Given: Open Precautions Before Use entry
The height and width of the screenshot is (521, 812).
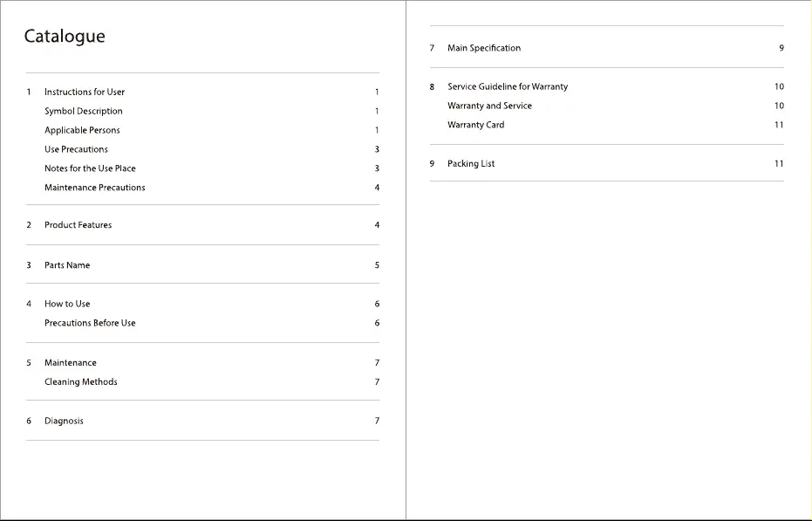Looking at the screenshot, I should (90, 323).
